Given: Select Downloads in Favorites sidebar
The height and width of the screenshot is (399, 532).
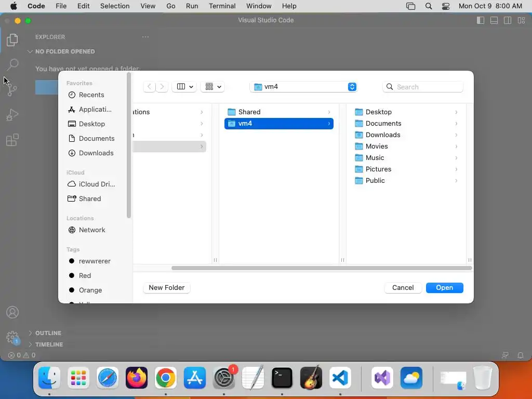Looking at the screenshot, I should click(x=91, y=153).
